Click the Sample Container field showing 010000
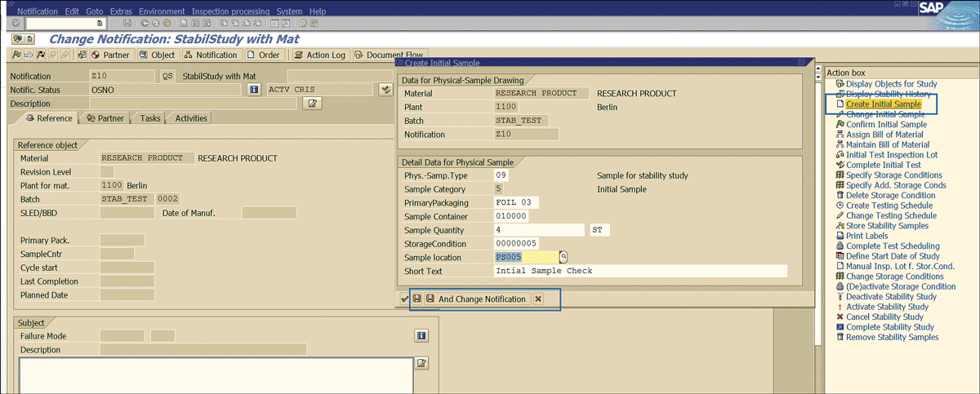The width and height of the screenshot is (980, 394). click(x=511, y=216)
